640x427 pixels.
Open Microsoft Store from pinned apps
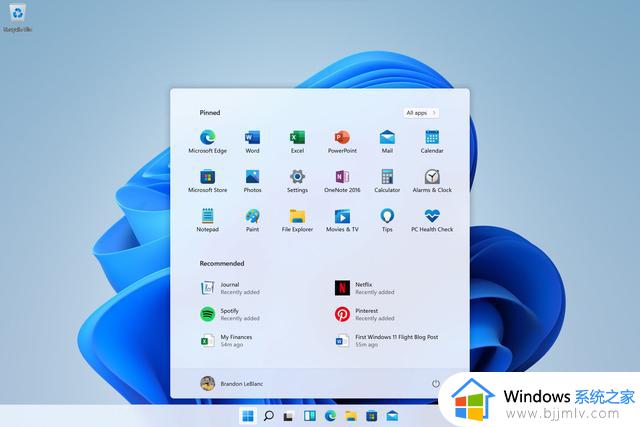click(207, 180)
